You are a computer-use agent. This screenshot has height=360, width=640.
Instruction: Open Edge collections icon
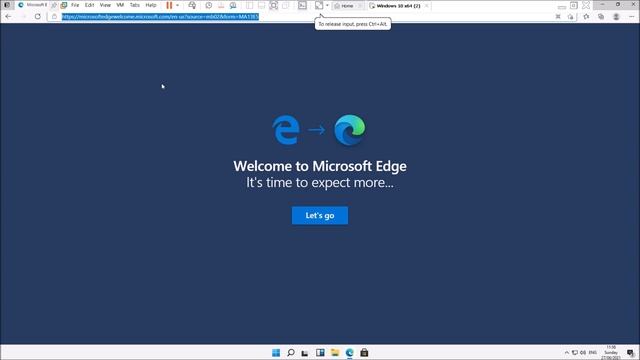[x=601, y=16]
